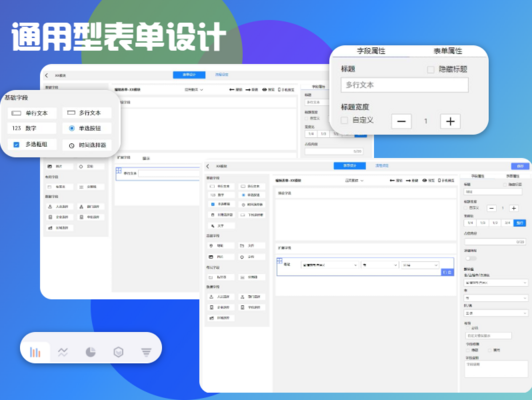Image resolution: width=532 pixels, height=400 pixels.
Task: Choose 1/2 width in front window properties panel
Action: [x=495, y=223]
